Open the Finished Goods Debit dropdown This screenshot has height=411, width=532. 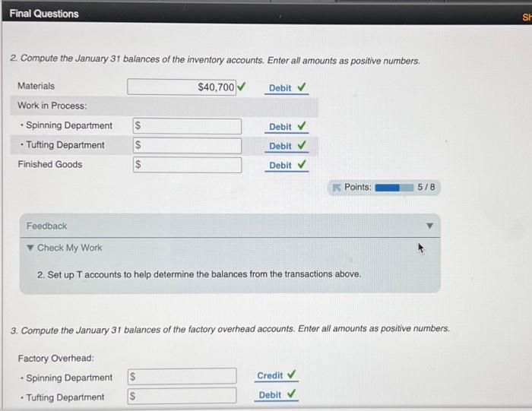[287, 166]
